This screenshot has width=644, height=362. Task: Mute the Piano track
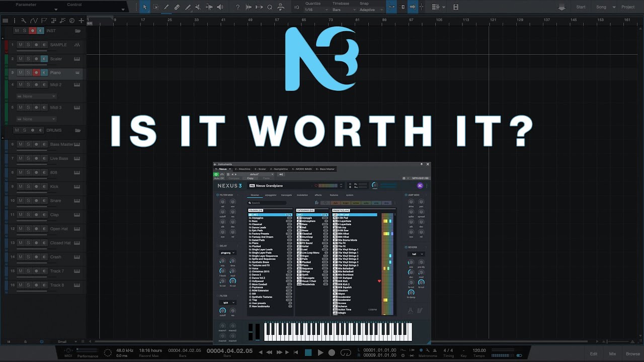(x=20, y=73)
